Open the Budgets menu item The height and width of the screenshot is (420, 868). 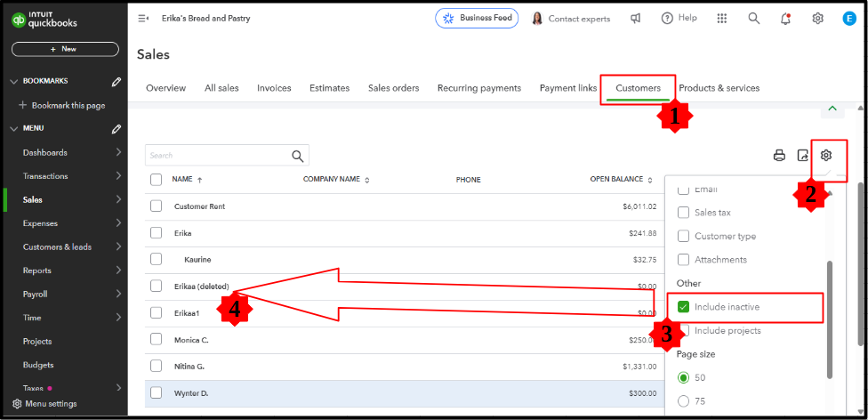coord(38,365)
